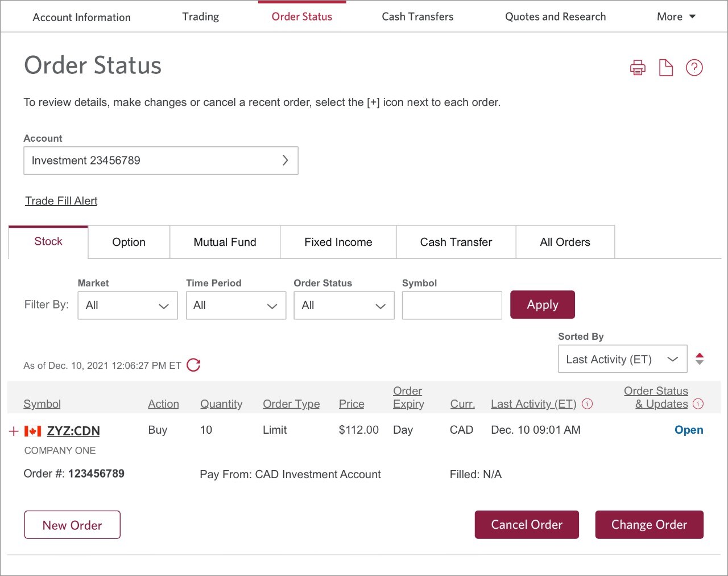Show info for Last Activity (ET) column
728x576 pixels.
(588, 404)
